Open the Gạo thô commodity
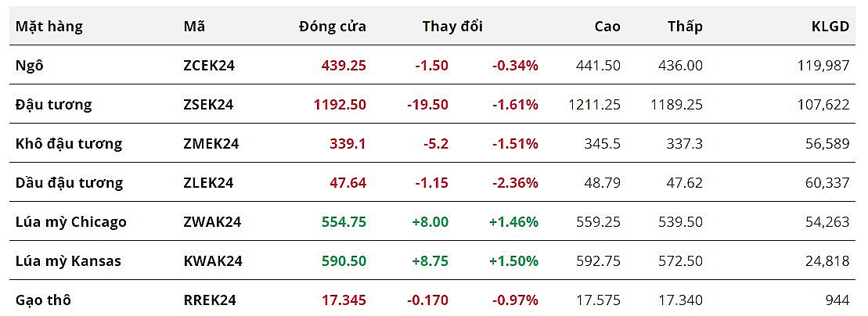This screenshot has height=316, width=868. pyautogui.click(x=43, y=300)
